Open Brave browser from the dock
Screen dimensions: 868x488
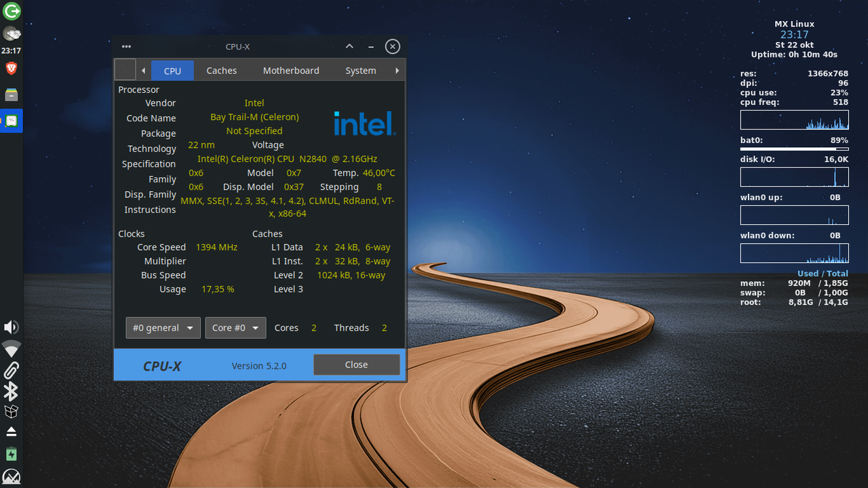[11, 68]
